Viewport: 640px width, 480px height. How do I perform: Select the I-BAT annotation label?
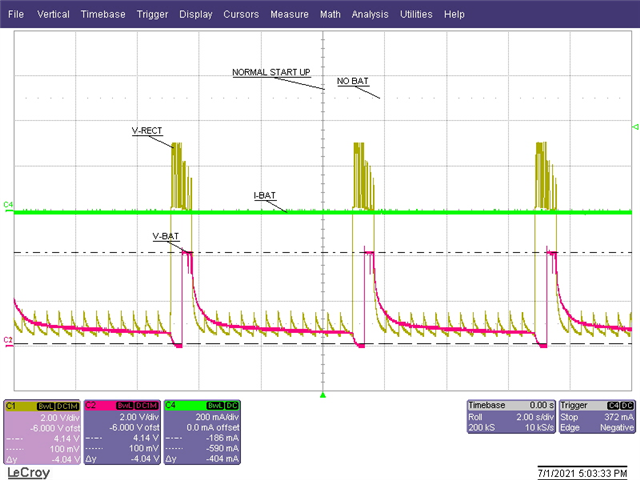(264, 196)
